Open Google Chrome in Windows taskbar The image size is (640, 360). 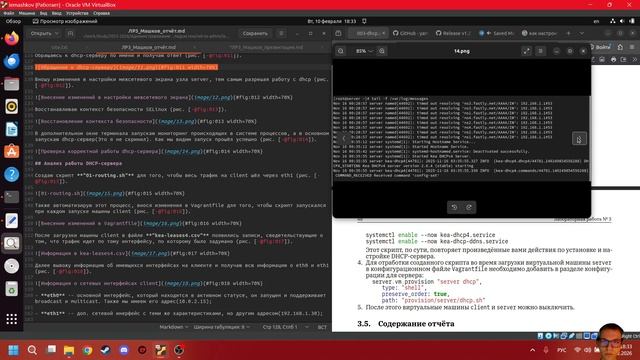(x=87, y=350)
